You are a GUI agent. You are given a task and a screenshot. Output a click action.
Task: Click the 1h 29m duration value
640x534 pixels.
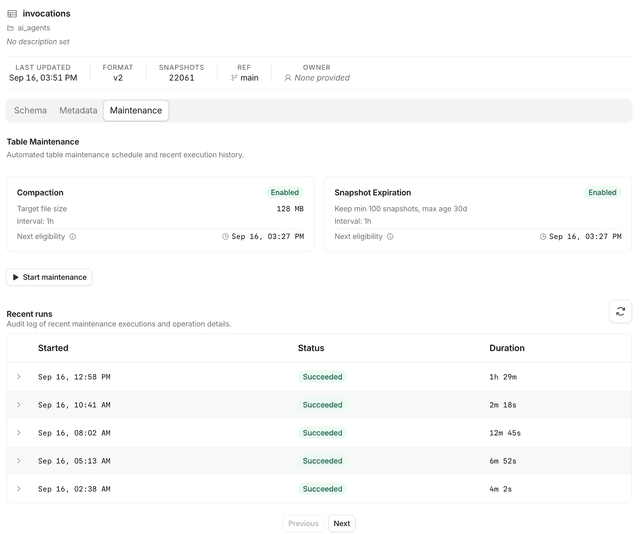[503, 377]
